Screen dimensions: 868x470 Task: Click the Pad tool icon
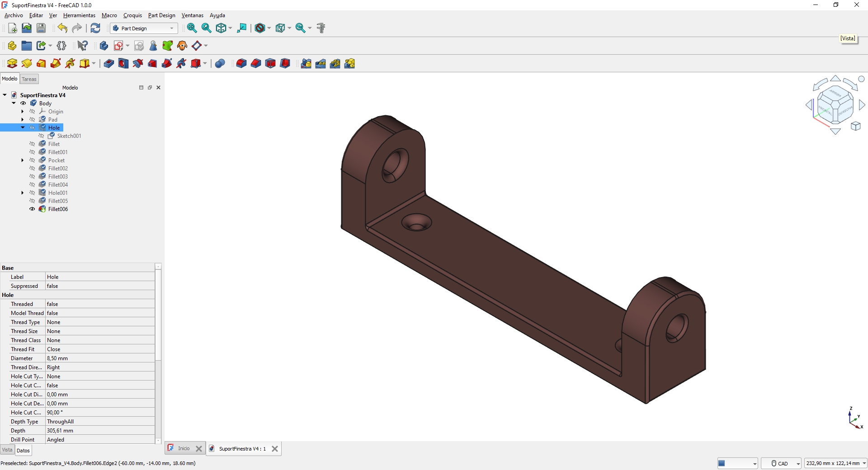12,64
